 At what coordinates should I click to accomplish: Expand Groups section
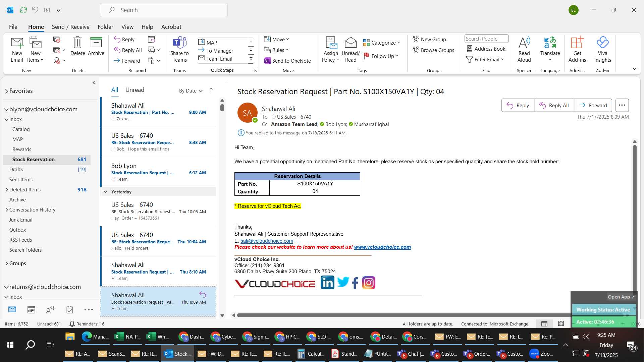pos(7,263)
